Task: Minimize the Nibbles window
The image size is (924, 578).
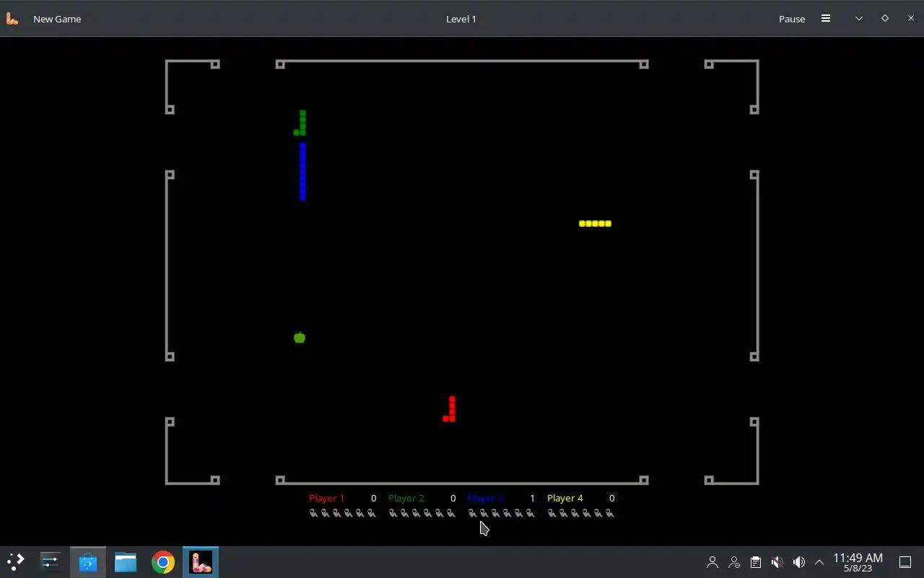Action: pyautogui.click(x=859, y=19)
